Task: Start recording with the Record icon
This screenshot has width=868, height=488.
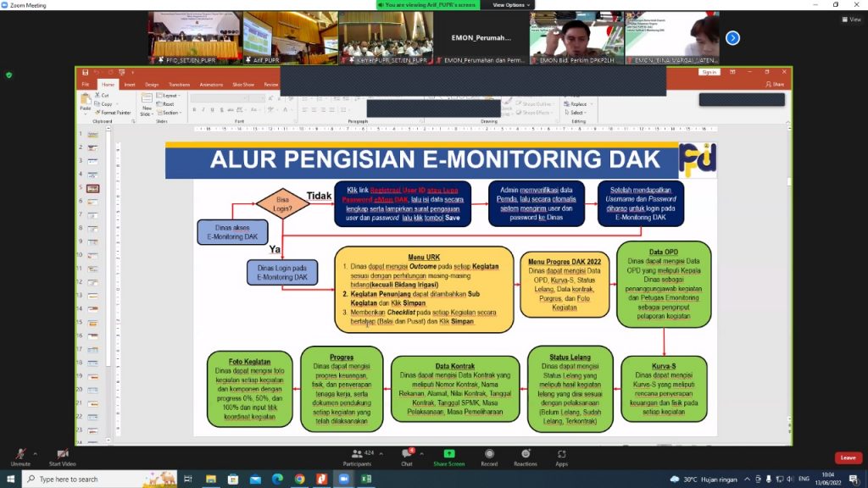Action: tap(489, 455)
